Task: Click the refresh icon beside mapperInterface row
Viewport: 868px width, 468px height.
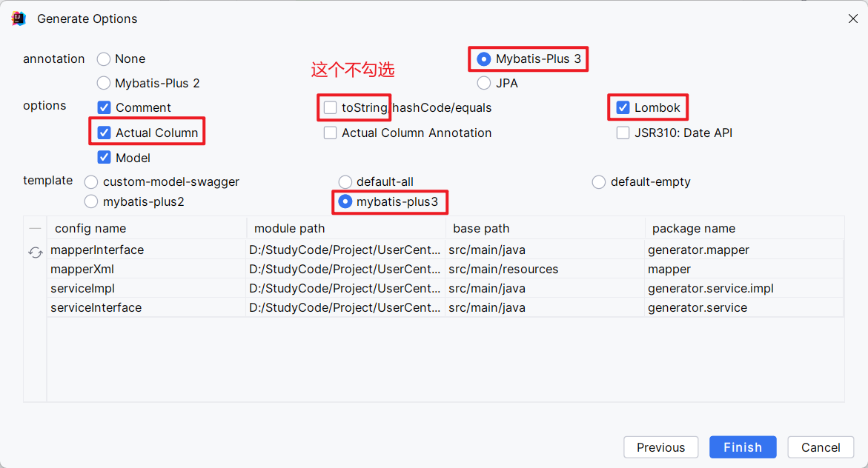Action: coord(35,253)
